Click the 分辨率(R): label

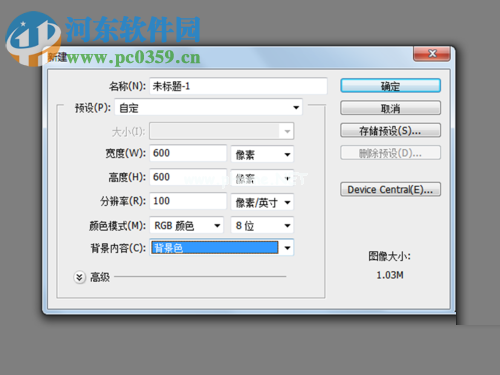tap(123, 201)
